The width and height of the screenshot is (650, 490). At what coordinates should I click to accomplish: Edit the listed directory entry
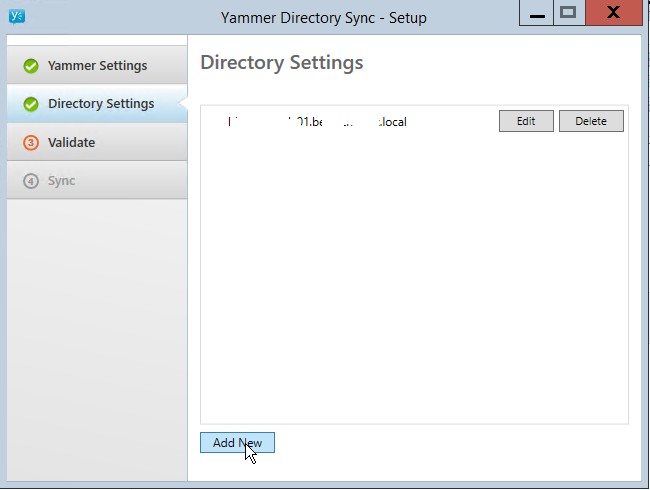pyautogui.click(x=526, y=121)
